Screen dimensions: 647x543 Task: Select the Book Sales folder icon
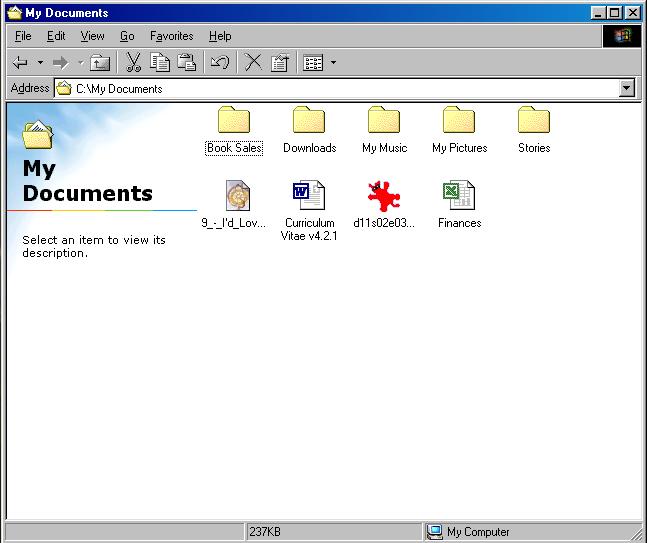234,120
